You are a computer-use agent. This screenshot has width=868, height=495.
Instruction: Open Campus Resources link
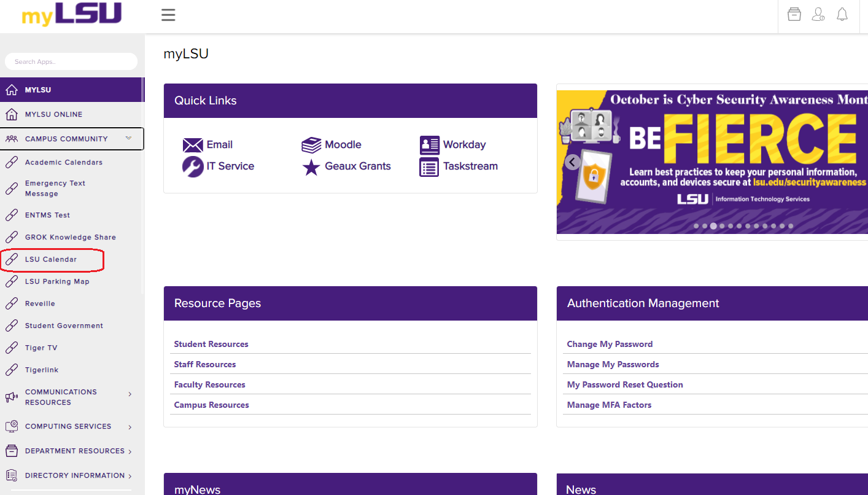tap(212, 405)
